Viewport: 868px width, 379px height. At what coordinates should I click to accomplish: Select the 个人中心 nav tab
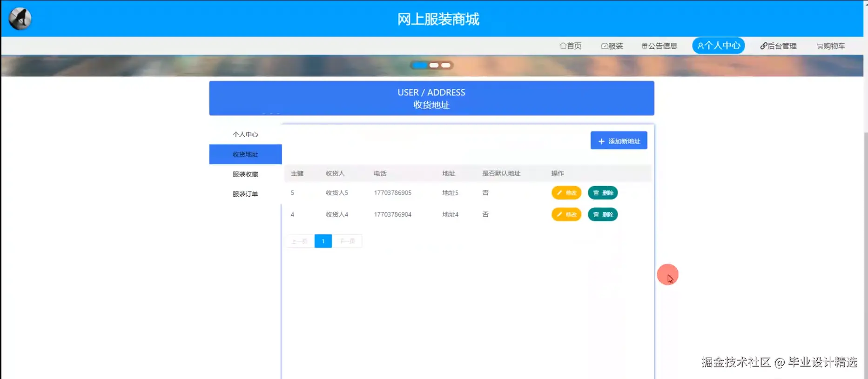pyautogui.click(x=719, y=46)
